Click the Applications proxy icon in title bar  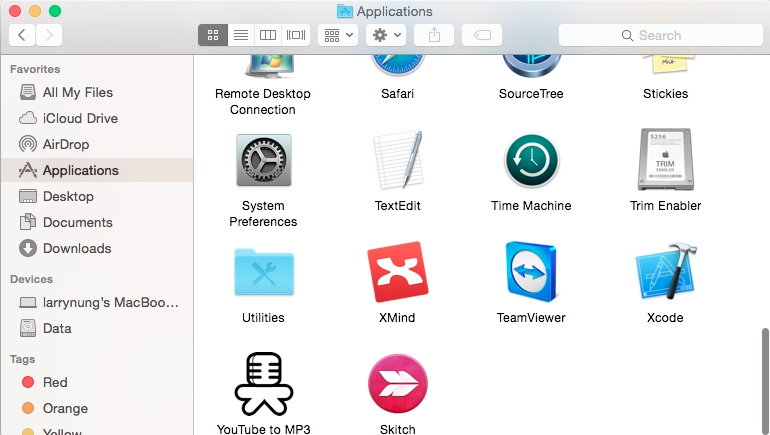[345, 11]
